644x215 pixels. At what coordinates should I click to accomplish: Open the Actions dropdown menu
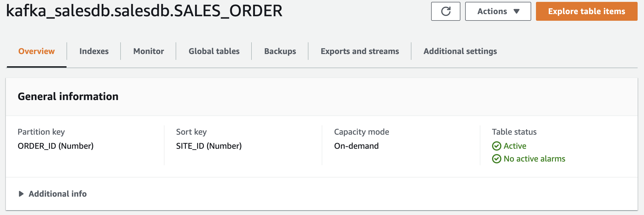click(x=498, y=11)
